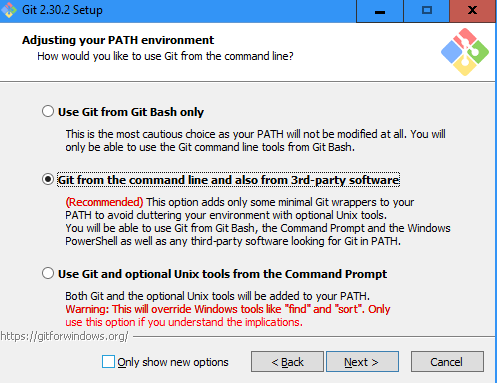Screen dimensions: 497x383
Task: Minimize the Git Setup window
Action: click(380, 11)
